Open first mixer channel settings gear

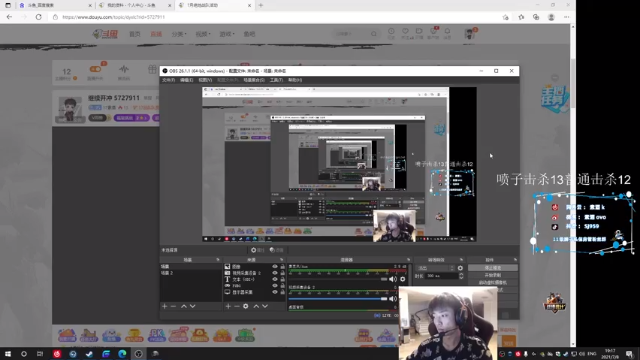pos(403,279)
